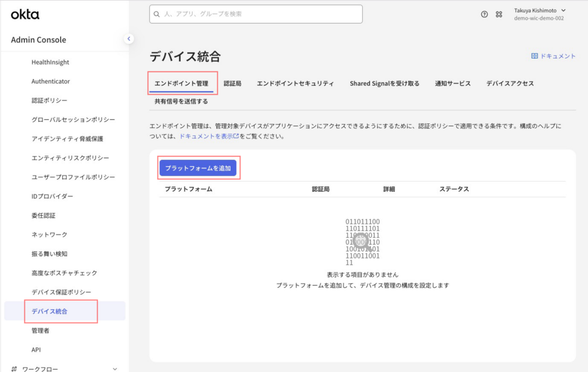Collapse the sidebar with the arrow button
The height and width of the screenshot is (372, 588).
(129, 39)
